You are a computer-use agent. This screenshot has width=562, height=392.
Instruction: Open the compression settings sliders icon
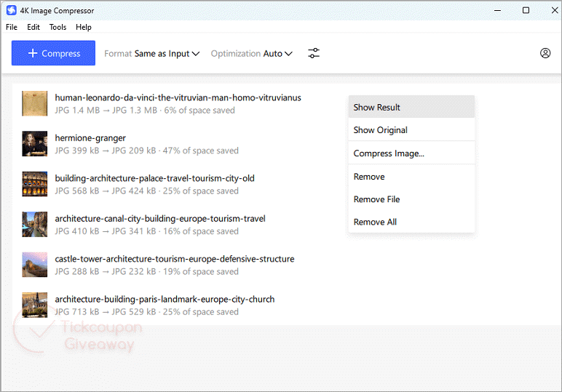click(x=314, y=53)
